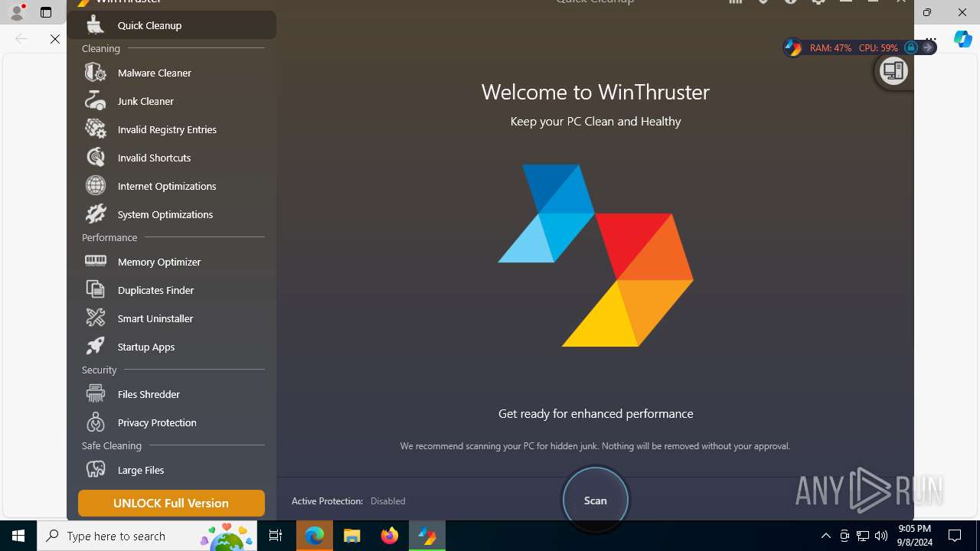Open Quick Cleanup via its broom icon

pos(96,24)
